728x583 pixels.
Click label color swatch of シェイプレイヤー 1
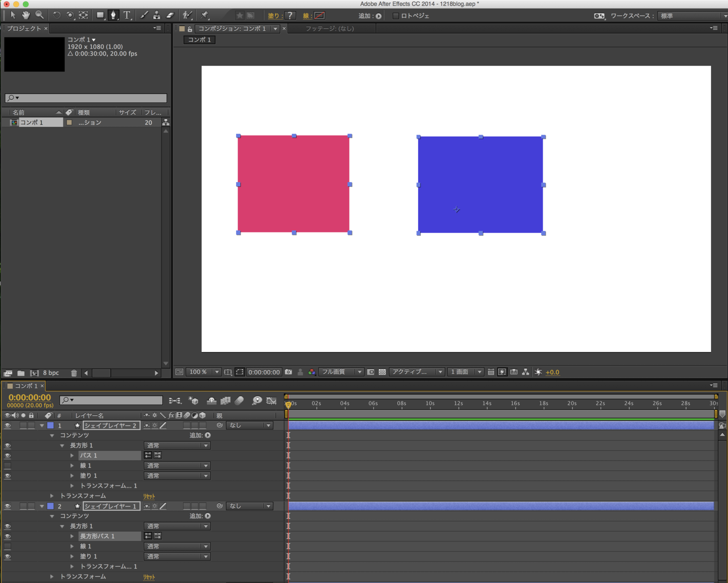click(x=50, y=506)
